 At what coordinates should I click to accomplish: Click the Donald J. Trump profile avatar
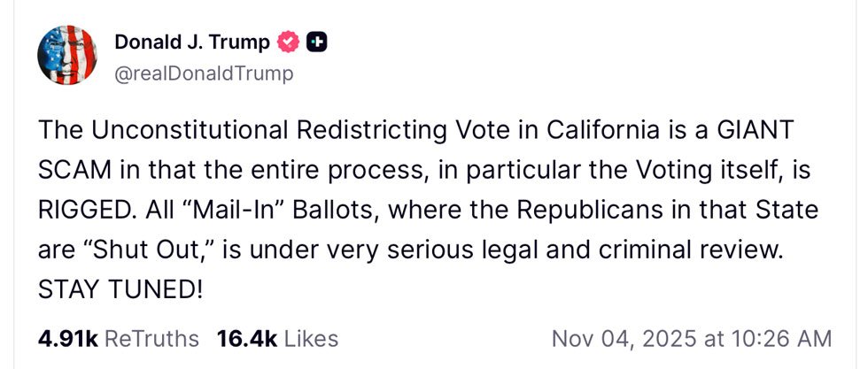66,56
